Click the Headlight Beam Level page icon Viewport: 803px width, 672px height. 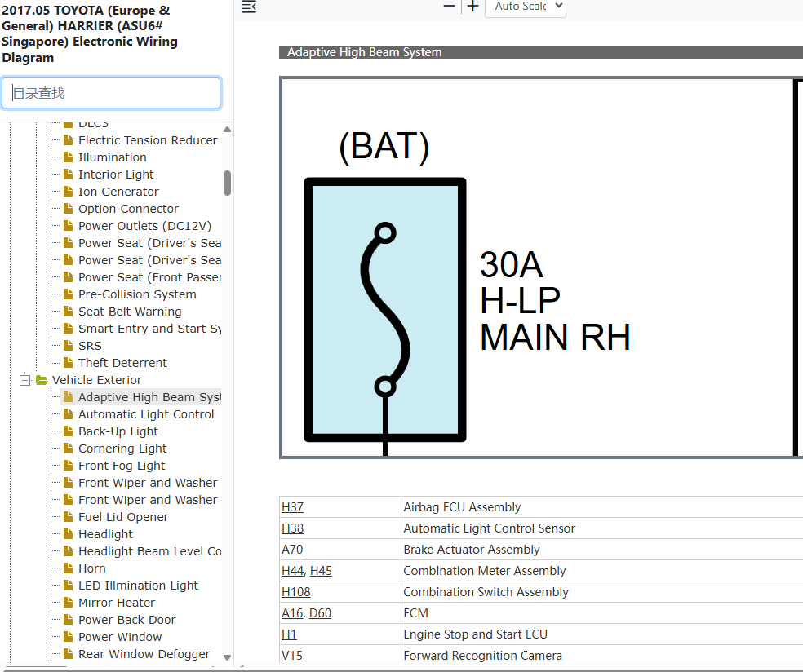(x=68, y=552)
